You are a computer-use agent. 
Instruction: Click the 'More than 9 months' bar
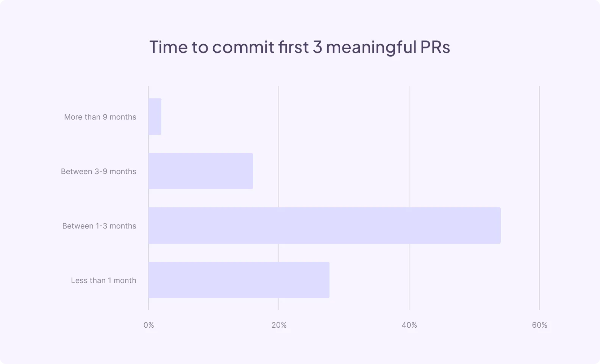tap(155, 117)
